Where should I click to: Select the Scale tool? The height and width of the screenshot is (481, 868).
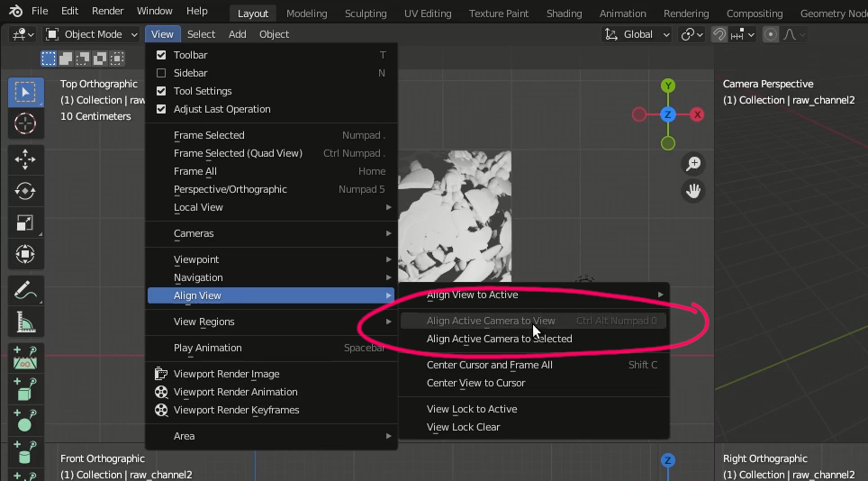[25, 223]
